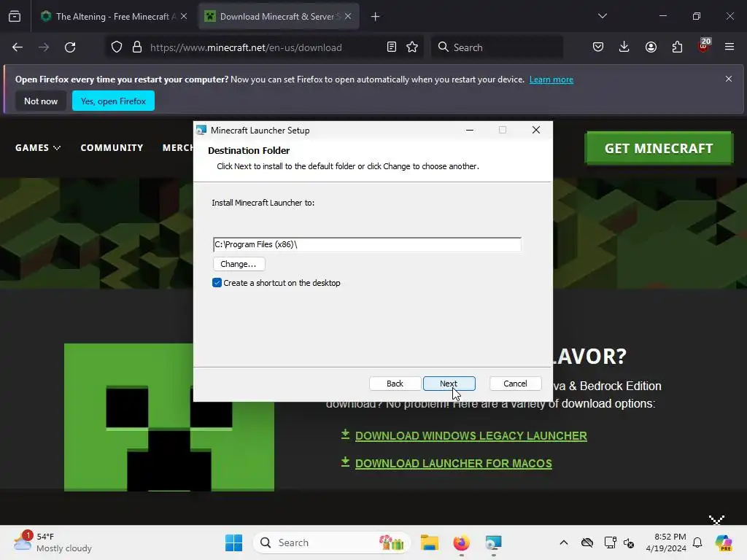Screen dimensions: 747x560
Task: Click the uBlock extension badge icon
Action: coord(704,46)
